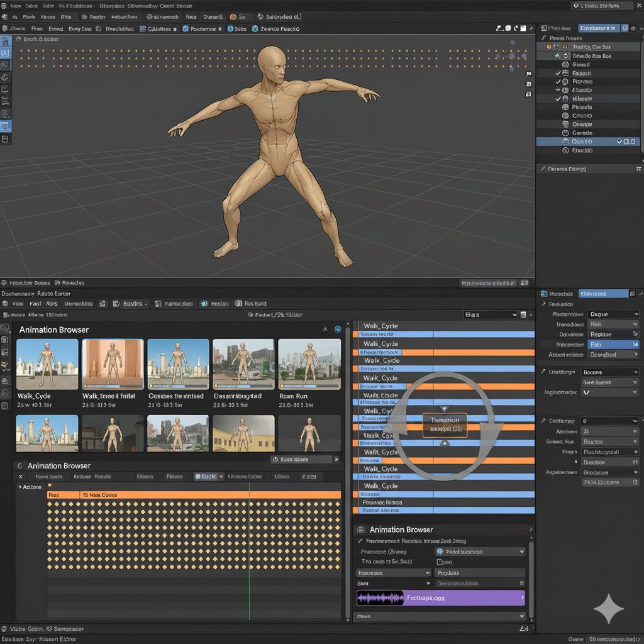Switch to the Eioxytonore tab in outliner header
Image resolution: width=644 pixels, height=644 pixels.
(x=598, y=28)
